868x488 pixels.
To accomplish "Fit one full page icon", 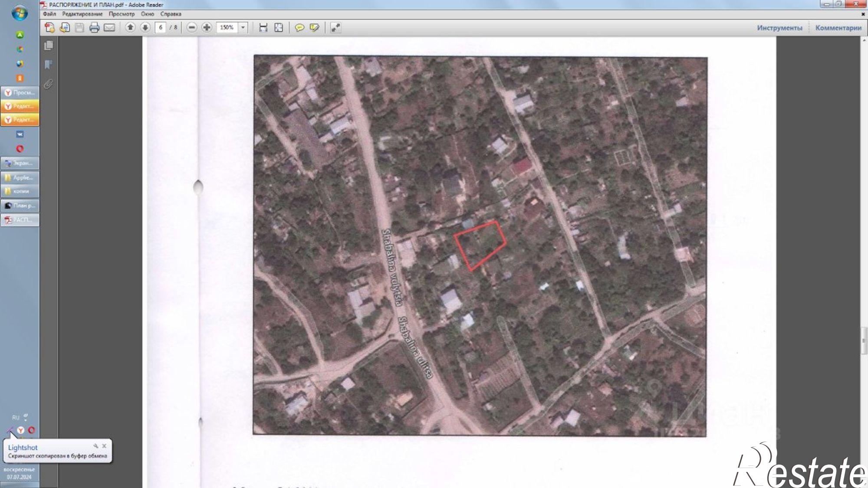I will pyautogui.click(x=279, y=27).
